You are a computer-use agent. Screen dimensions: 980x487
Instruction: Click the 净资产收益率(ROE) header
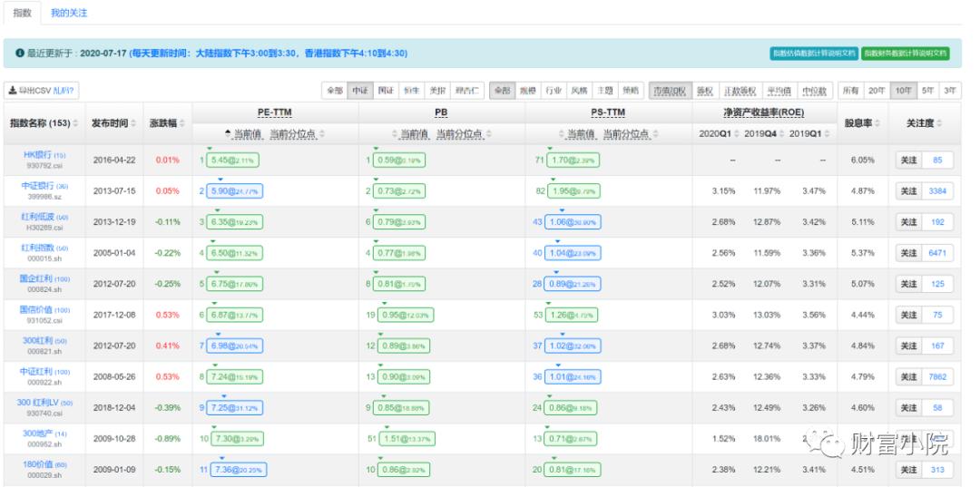pyautogui.click(x=764, y=113)
